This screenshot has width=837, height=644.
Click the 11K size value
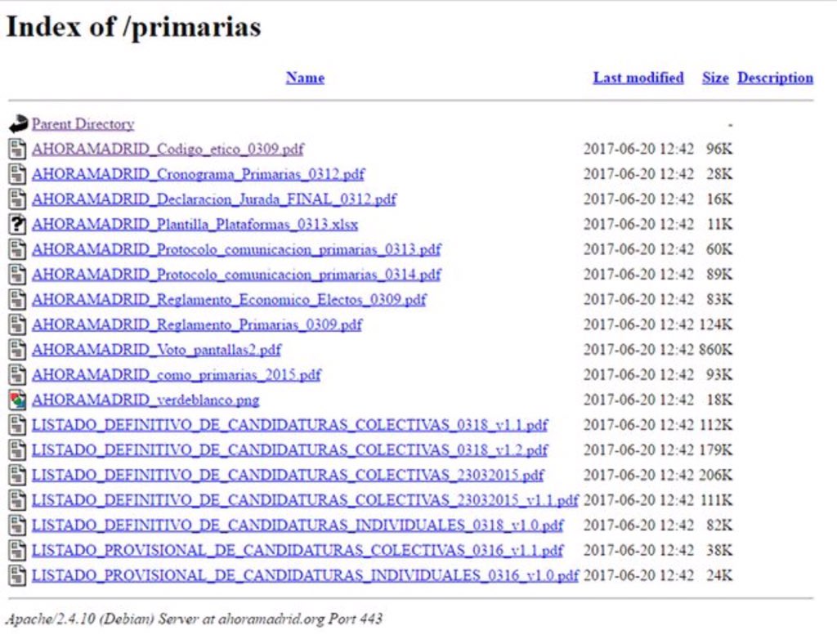coord(719,224)
